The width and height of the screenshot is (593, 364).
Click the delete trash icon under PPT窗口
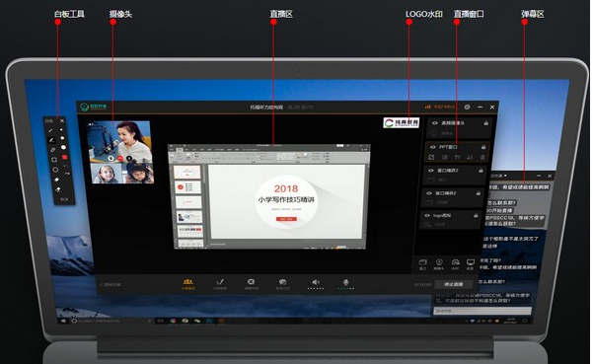coord(482,157)
